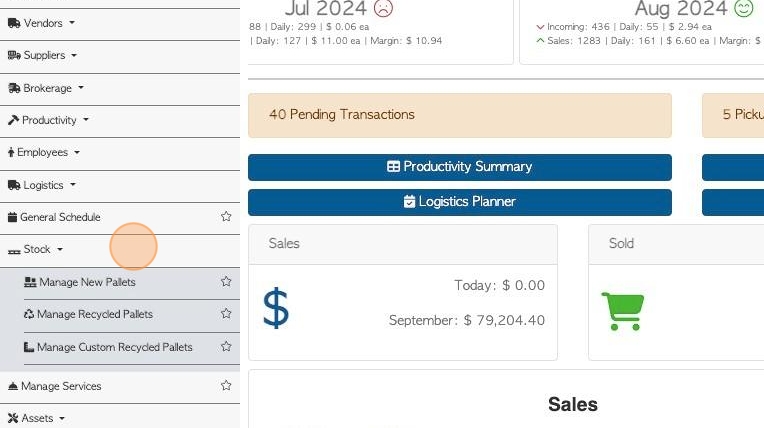
Task: Expand the Suppliers sidebar menu
Action: coord(120,56)
